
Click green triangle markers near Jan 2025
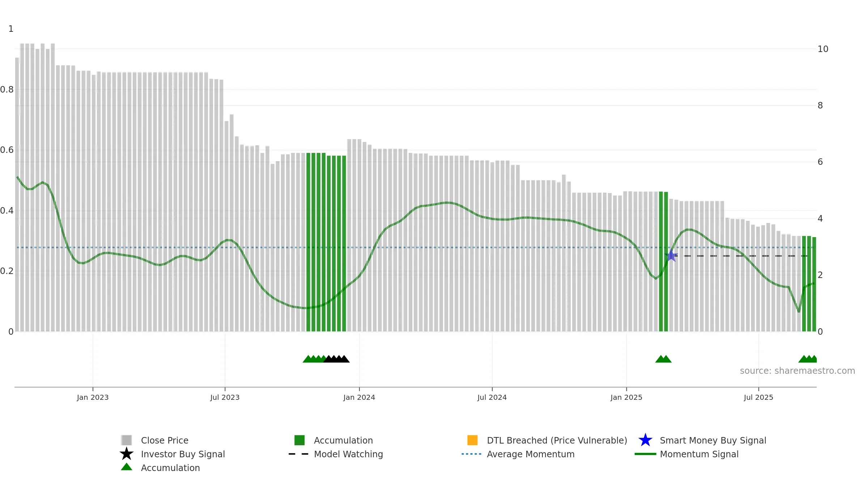[663, 359]
